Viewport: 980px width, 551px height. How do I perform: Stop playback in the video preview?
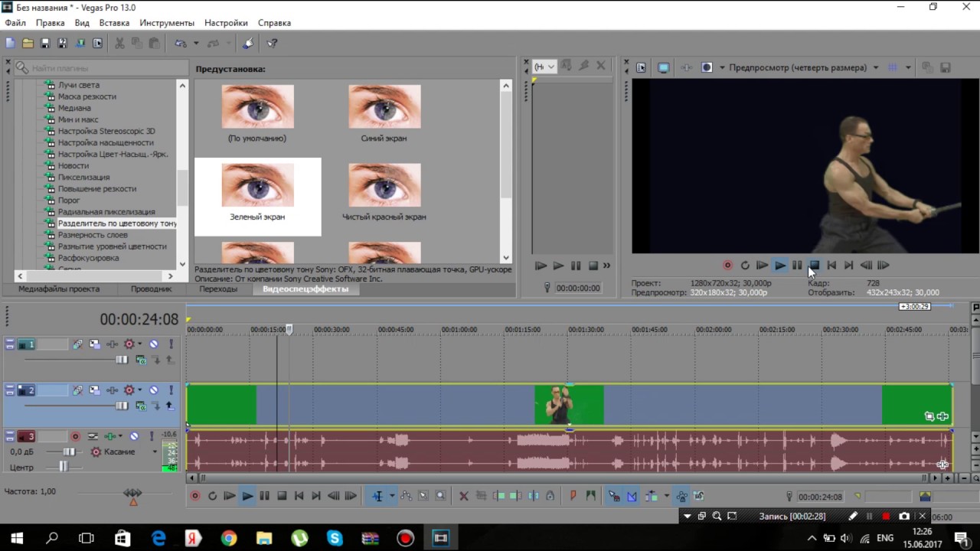815,266
